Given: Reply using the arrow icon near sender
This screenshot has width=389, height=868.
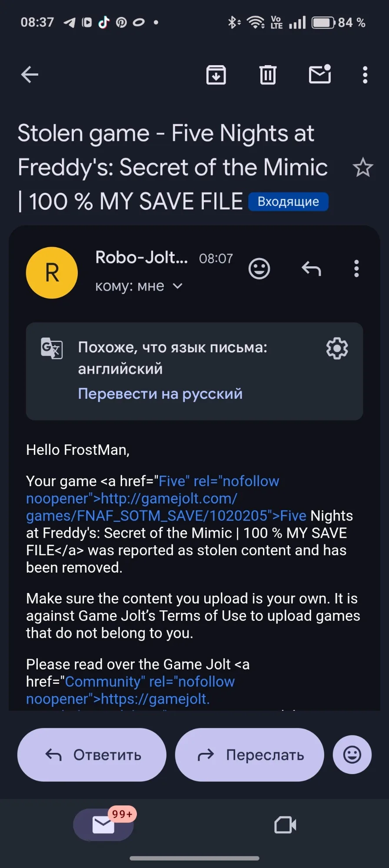Looking at the screenshot, I should [x=311, y=269].
